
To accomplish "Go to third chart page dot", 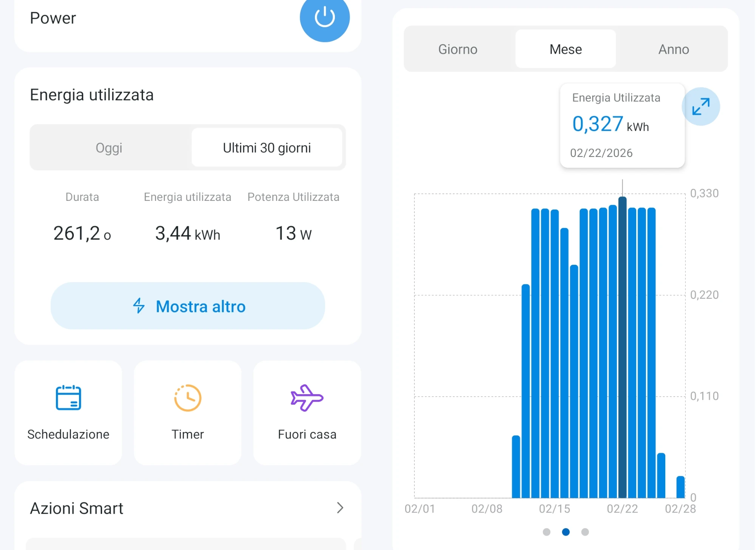I will click(x=585, y=532).
